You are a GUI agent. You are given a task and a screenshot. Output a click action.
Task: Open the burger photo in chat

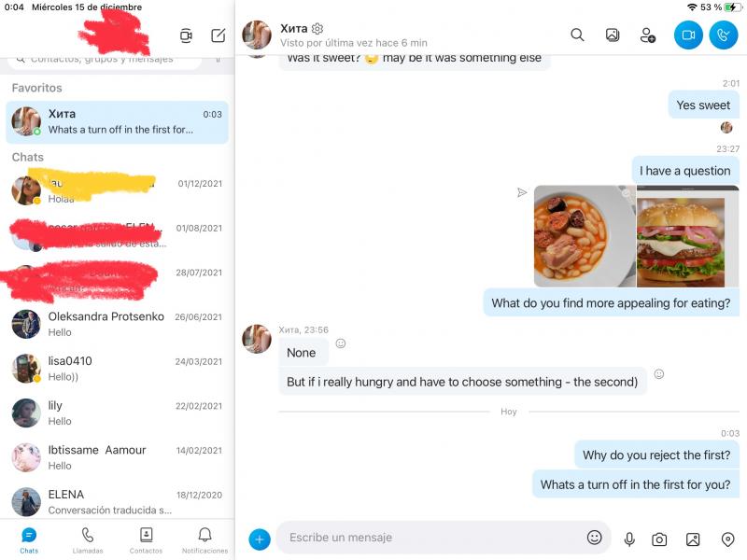(679, 235)
